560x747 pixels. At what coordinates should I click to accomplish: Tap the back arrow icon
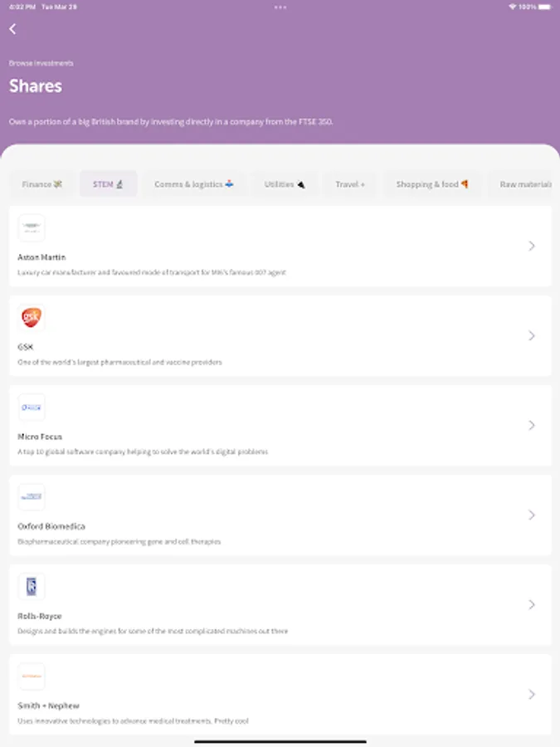(12, 29)
